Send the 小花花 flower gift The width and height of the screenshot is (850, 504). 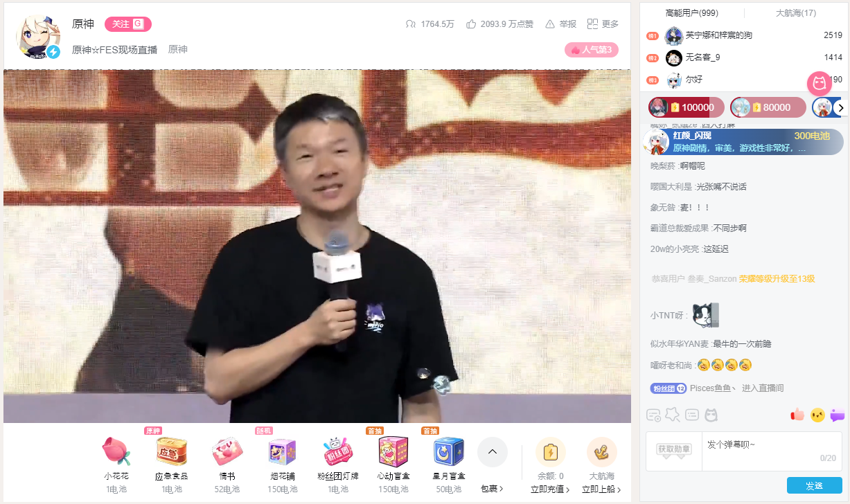coord(116,451)
